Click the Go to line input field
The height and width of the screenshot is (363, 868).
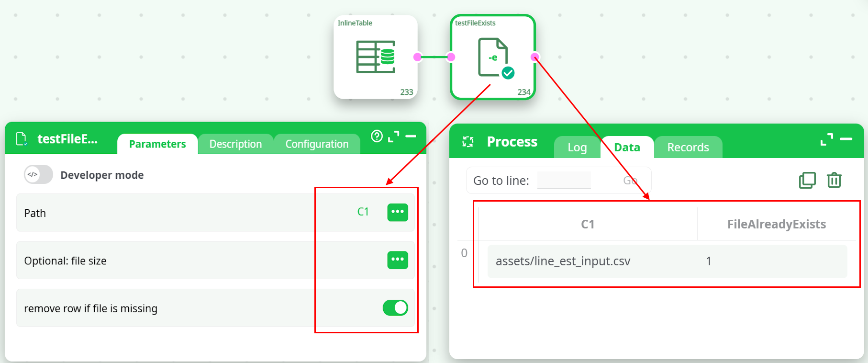(x=564, y=181)
